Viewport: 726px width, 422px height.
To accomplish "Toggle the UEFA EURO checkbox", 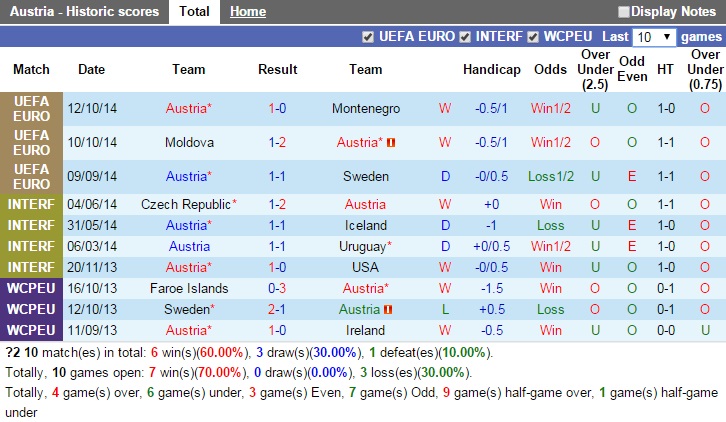I will (x=368, y=37).
